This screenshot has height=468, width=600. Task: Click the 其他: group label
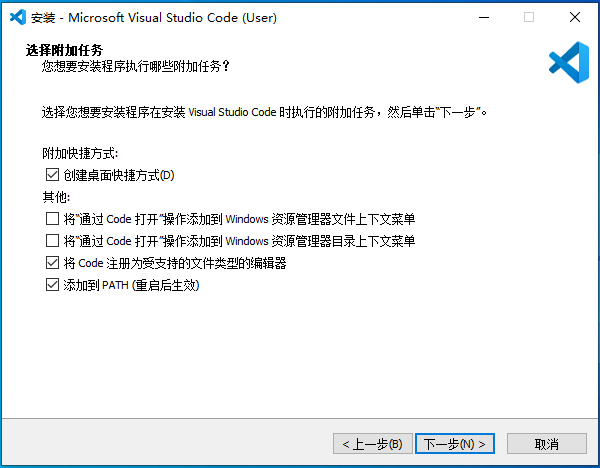[56, 197]
